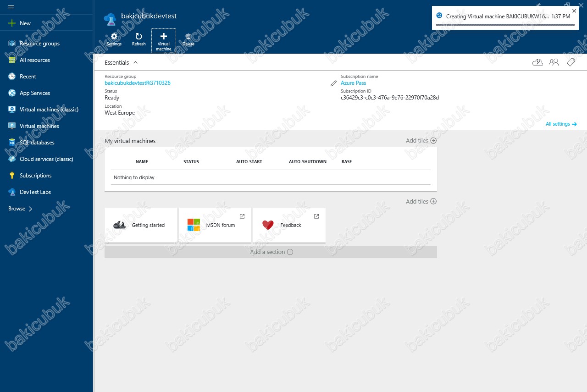Image resolution: width=587 pixels, height=392 pixels.
Task: Sort by NAME column header
Action: [x=142, y=162]
